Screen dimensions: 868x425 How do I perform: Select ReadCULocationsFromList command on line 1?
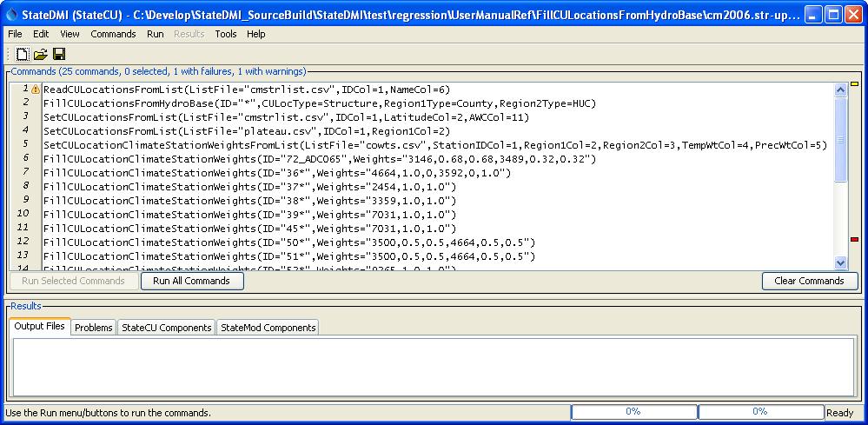(x=247, y=90)
